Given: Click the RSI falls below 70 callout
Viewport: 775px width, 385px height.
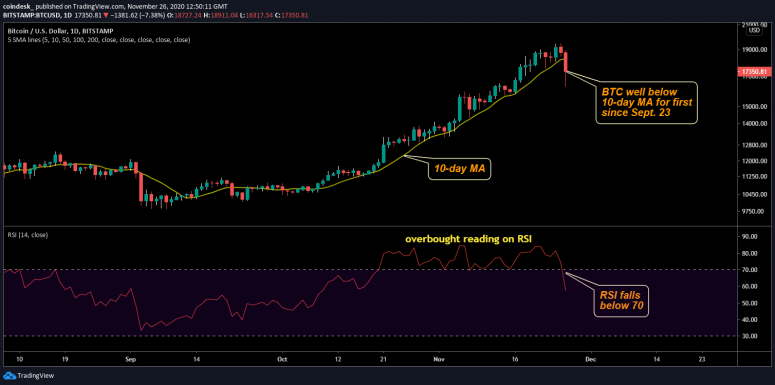Looking at the screenshot, I should tap(621, 301).
